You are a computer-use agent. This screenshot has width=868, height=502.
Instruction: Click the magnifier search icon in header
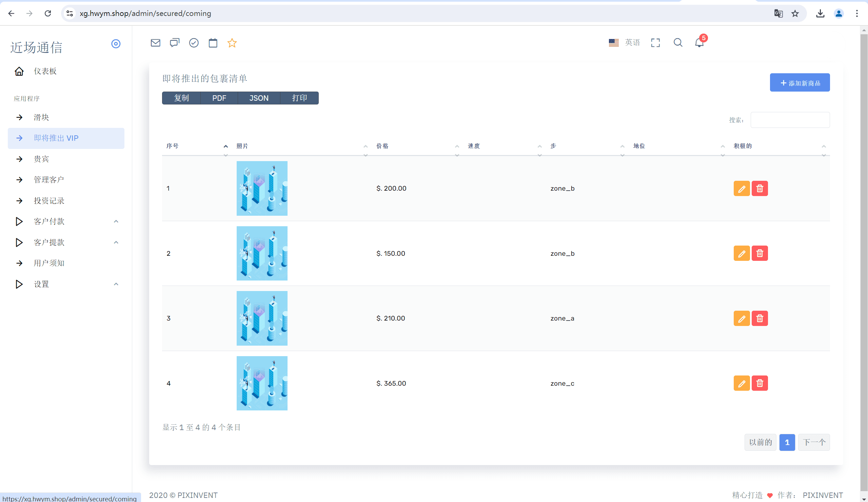click(678, 42)
